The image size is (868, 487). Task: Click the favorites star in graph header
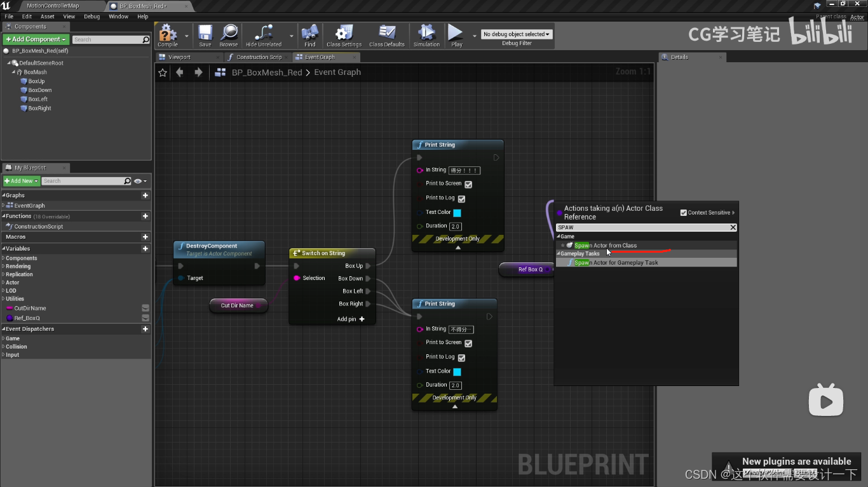pyautogui.click(x=163, y=72)
